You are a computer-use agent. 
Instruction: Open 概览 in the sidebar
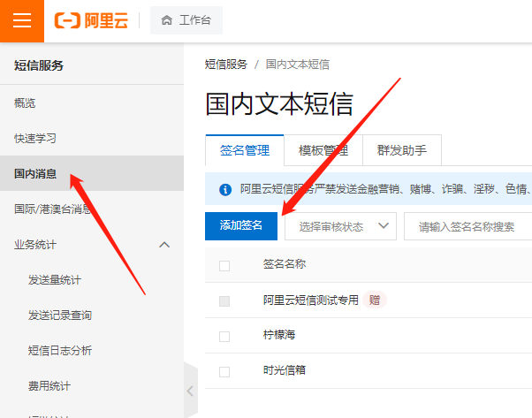(x=25, y=103)
